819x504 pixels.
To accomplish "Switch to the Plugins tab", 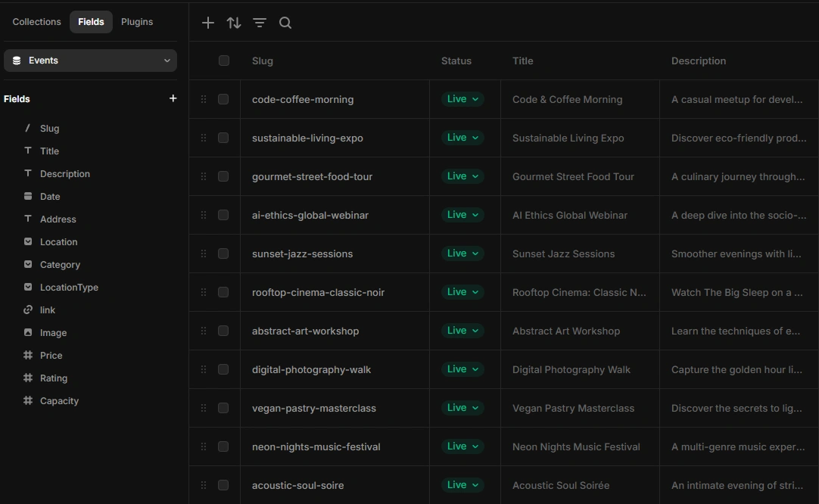I will point(137,22).
